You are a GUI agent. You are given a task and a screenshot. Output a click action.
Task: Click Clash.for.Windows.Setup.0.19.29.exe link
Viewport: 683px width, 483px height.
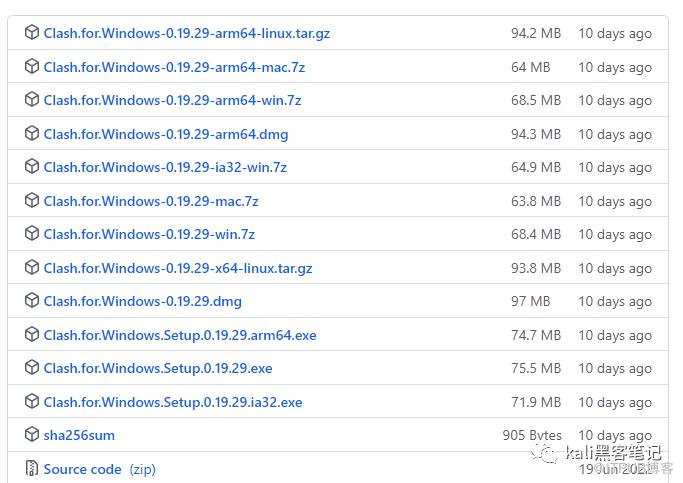158,368
